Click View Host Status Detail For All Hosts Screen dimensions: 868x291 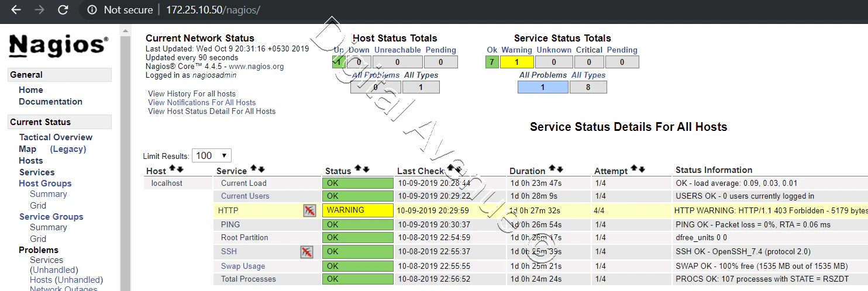[x=212, y=111]
